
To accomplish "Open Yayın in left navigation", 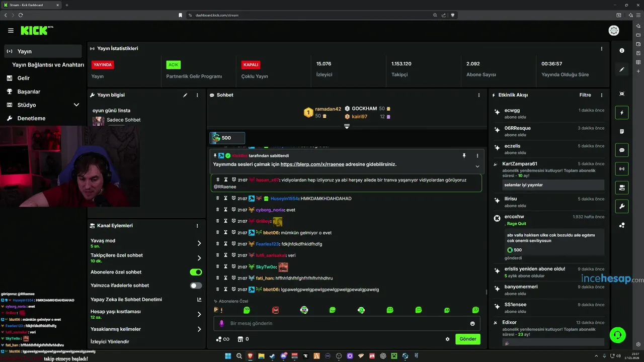I will click(43, 51).
